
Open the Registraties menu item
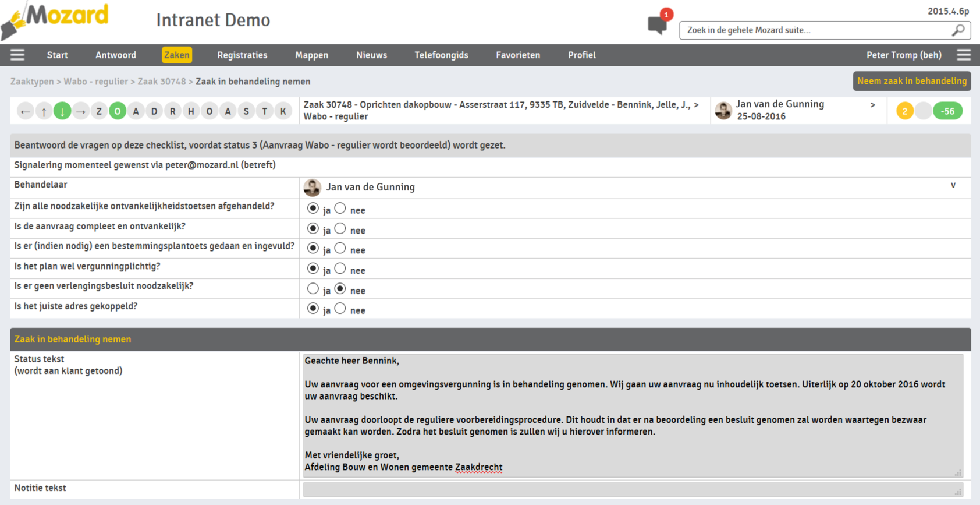pyautogui.click(x=242, y=55)
